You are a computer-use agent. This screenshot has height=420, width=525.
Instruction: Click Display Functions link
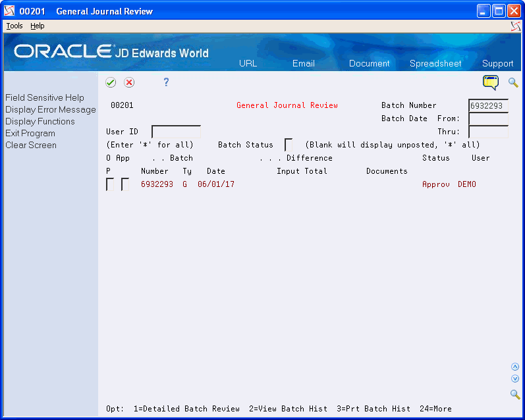(40, 122)
